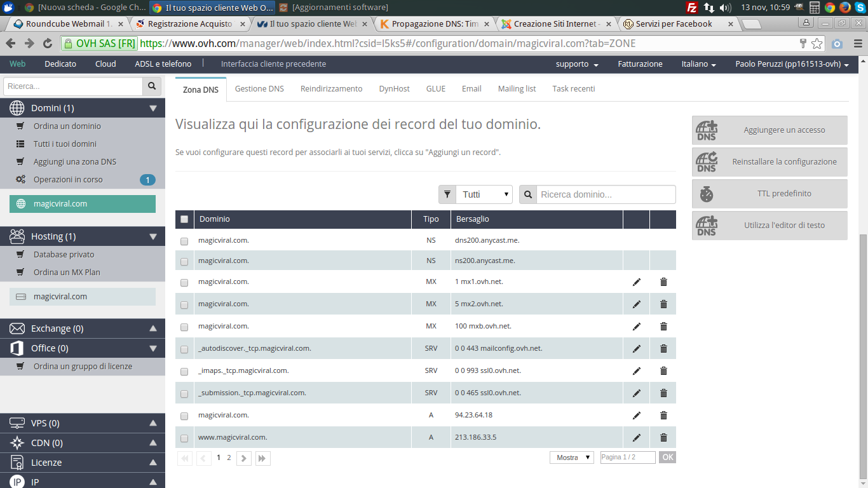The width and height of the screenshot is (868, 488).
Task: Check the box for www.magicviral.com row
Action: tap(184, 438)
